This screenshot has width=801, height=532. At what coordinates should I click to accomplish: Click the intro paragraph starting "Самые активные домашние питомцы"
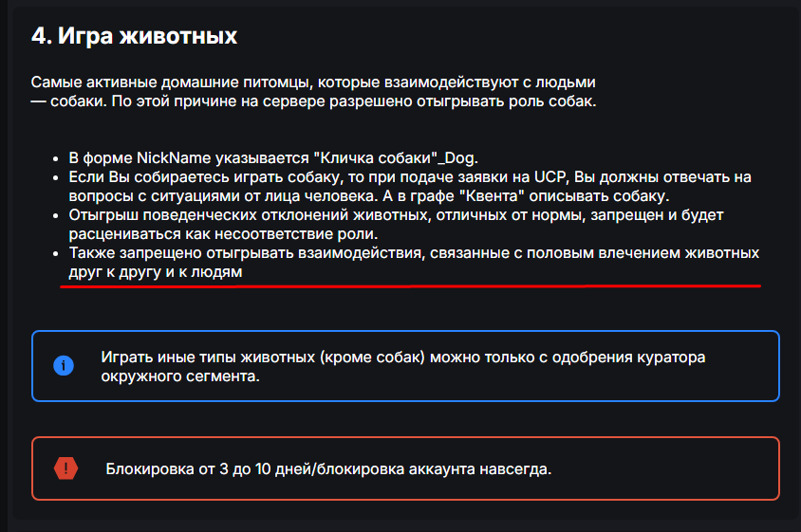coord(313,92)
